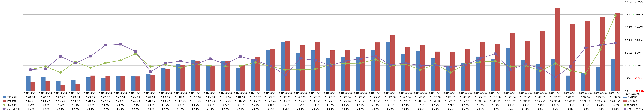Click the -4.54% cell
Image resolution: width=644 pixels, height=111 pixels.
click(x=555, y=109)
